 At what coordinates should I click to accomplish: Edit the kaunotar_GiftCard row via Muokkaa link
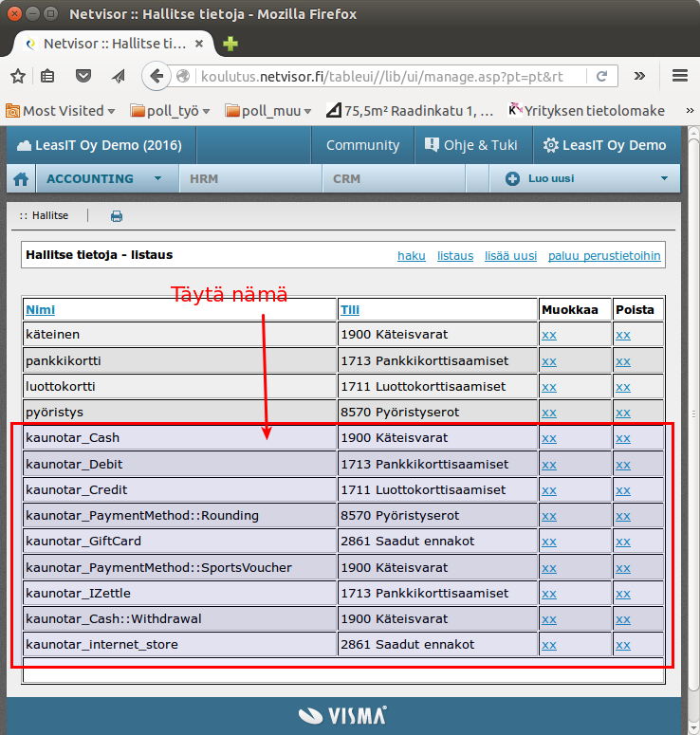(548, 541)
